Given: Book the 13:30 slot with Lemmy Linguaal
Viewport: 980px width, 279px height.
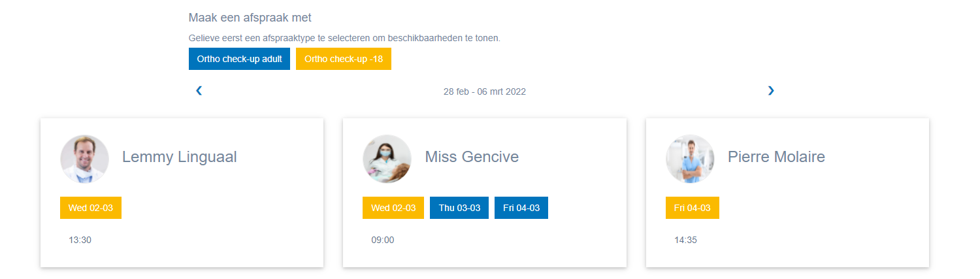Looking at the screenshot, I should click(x=80, y=240).
